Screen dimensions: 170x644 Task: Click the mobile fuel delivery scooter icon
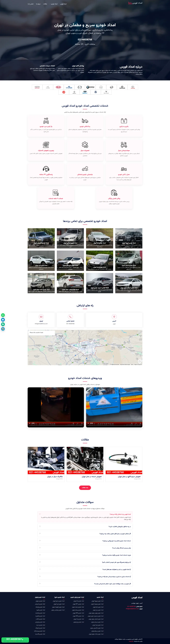(124, 145)
